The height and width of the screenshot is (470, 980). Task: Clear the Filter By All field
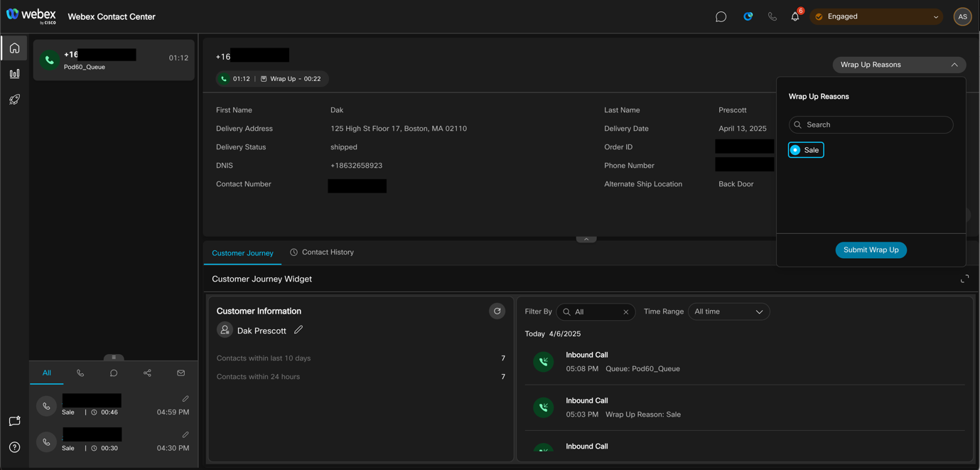pos(625,312)
